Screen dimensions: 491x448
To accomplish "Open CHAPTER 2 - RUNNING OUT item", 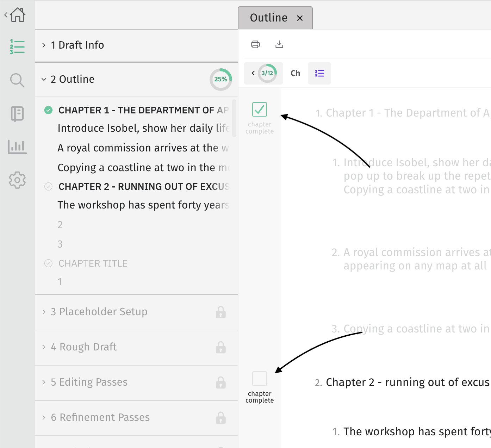I will 144,186.
